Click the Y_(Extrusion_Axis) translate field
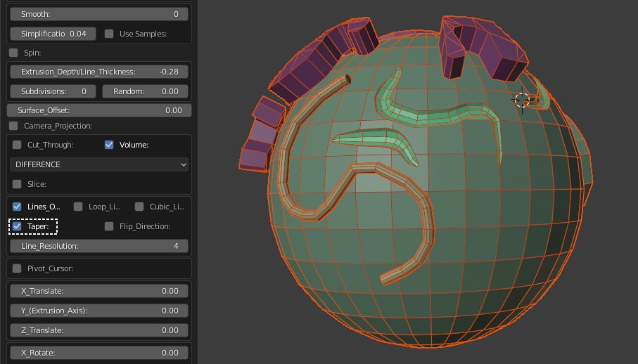Image resolution: width=638 pixels, height=364 pixels. [99, 311]
